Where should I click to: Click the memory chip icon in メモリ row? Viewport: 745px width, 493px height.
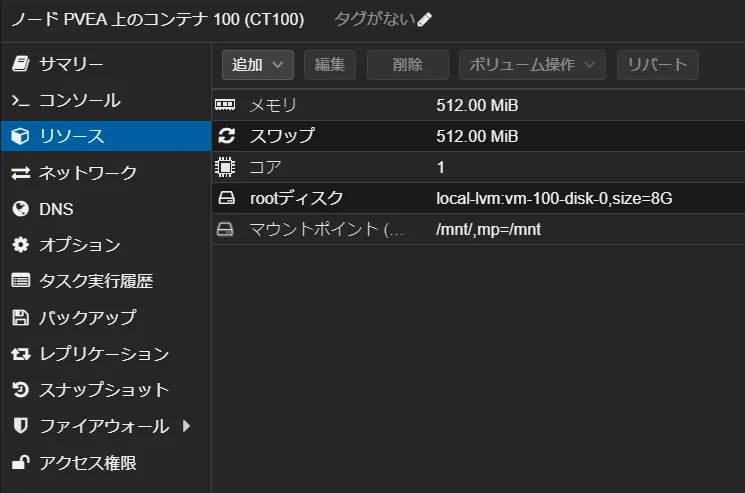225,105
